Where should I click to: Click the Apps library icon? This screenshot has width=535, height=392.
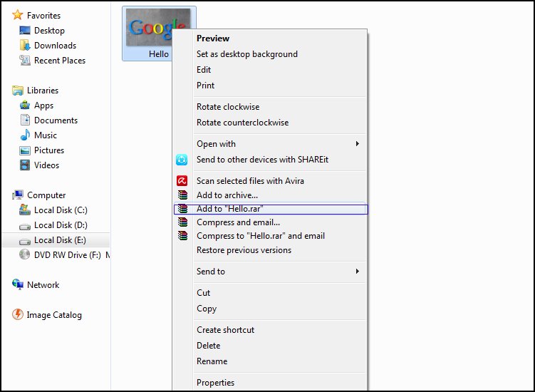tap(25, 105)
